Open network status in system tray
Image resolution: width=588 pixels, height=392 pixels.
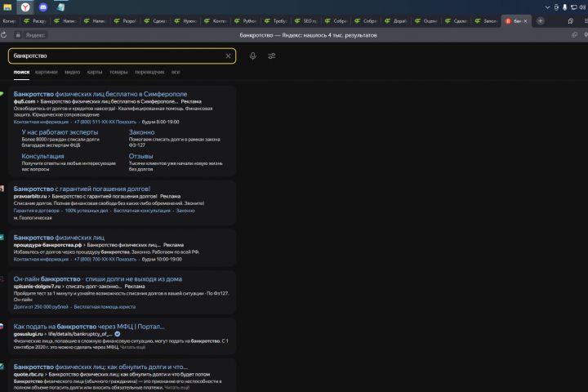pos(573,7)
